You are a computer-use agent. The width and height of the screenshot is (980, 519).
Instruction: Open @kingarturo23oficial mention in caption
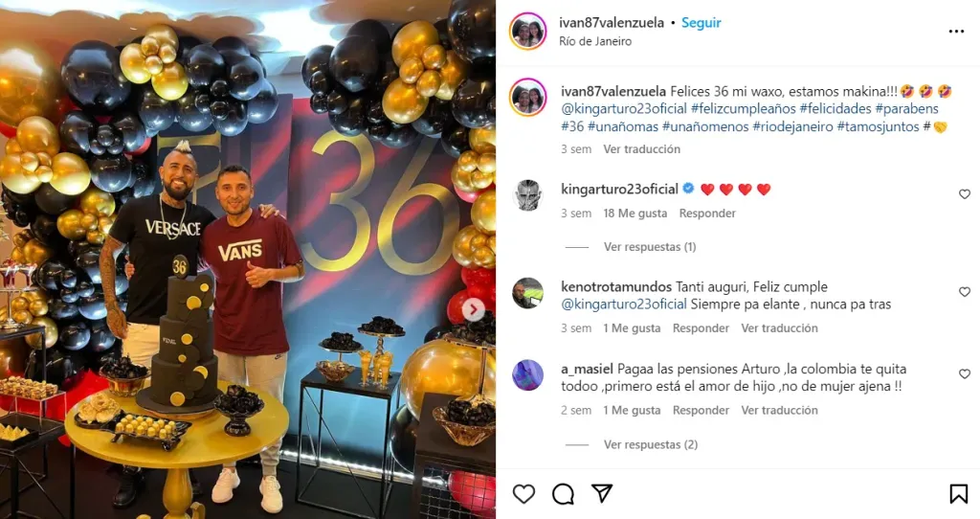click(624, 109)
